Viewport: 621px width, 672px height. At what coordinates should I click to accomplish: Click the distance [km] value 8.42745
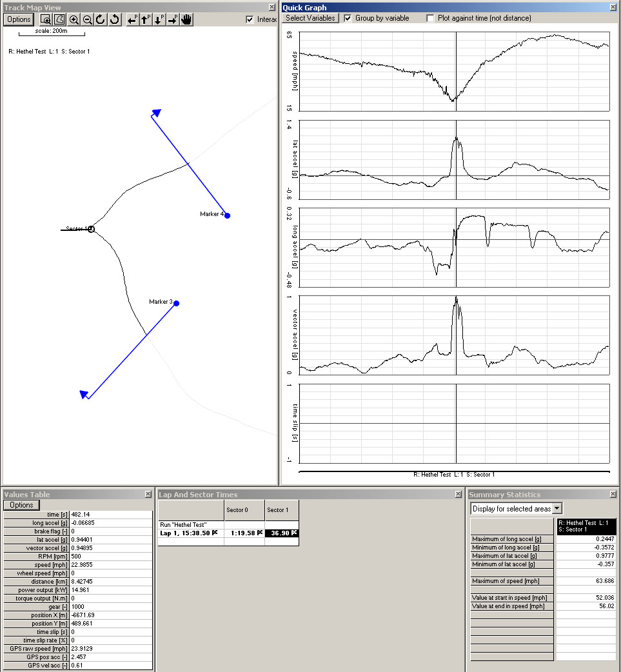(x=111, y=582)
